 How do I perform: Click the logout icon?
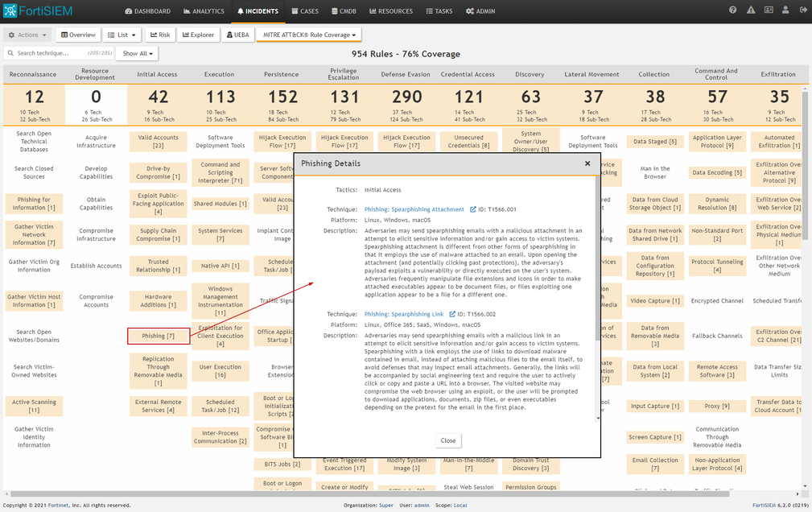(x=802, y=10)
